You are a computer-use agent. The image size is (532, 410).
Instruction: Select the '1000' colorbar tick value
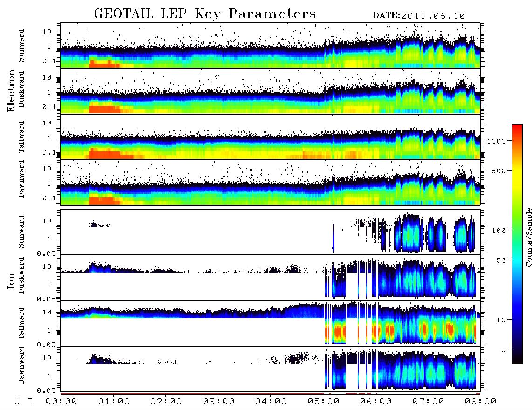pyautogui.click(x=497, y=141)
